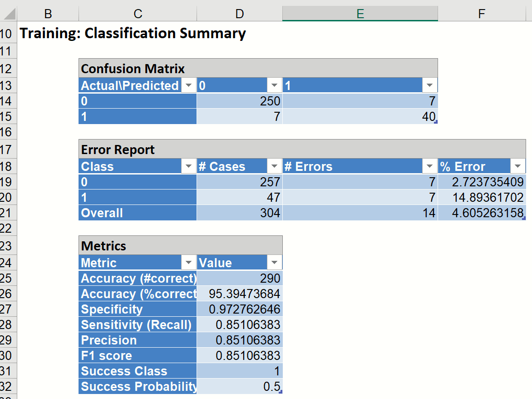Viewport: 532px width, 399px height.
Task: Select column E header
Action: point(360,14)
